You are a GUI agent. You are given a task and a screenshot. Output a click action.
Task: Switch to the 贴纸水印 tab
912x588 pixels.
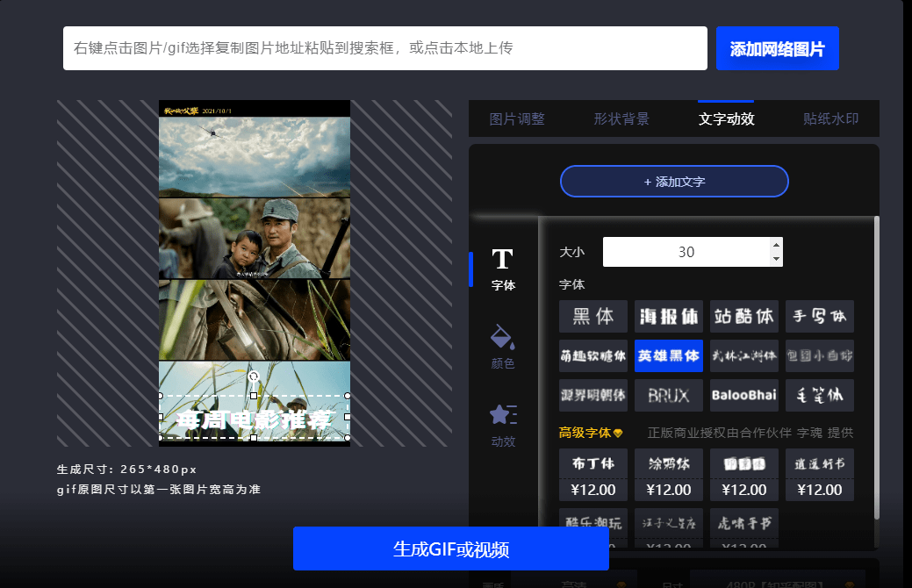coord(830,119)
